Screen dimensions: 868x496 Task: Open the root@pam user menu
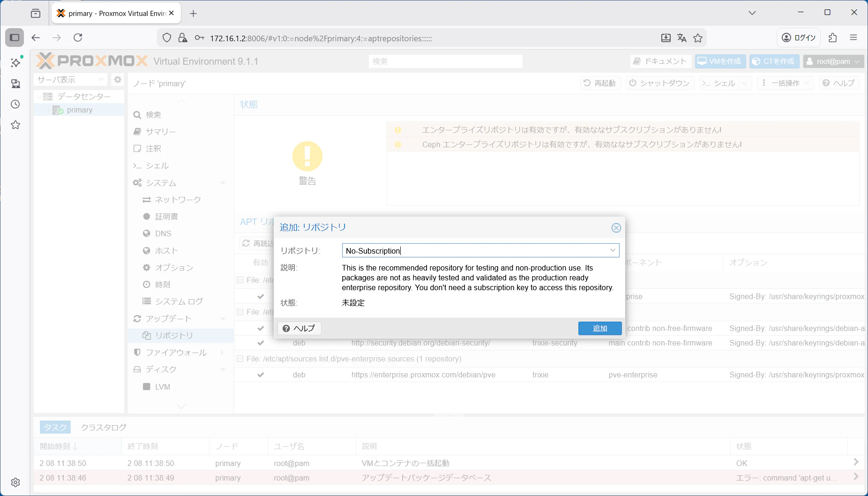[x=834, y=61]
